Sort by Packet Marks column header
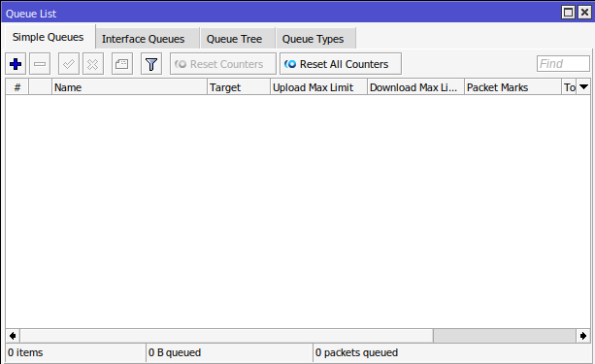 (x=512, y=87)
